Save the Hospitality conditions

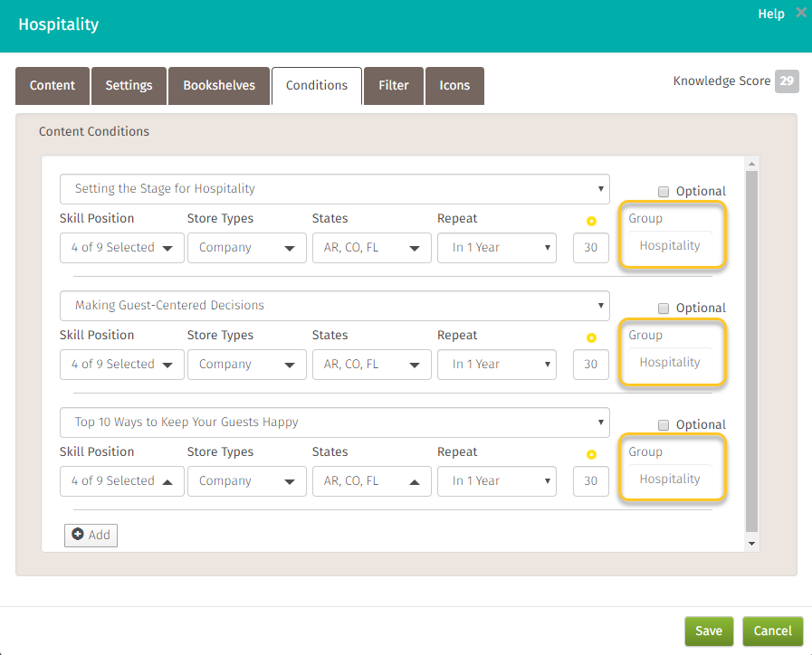click(709, 631)
